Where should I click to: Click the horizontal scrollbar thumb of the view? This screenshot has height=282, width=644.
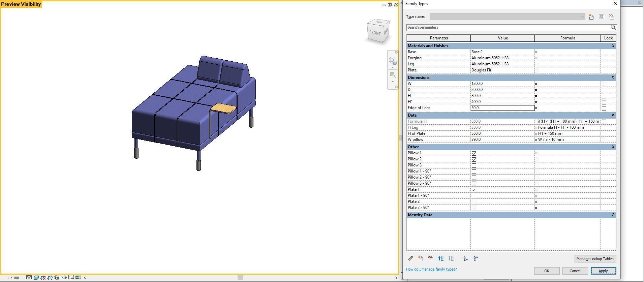[x=240, y=278]
